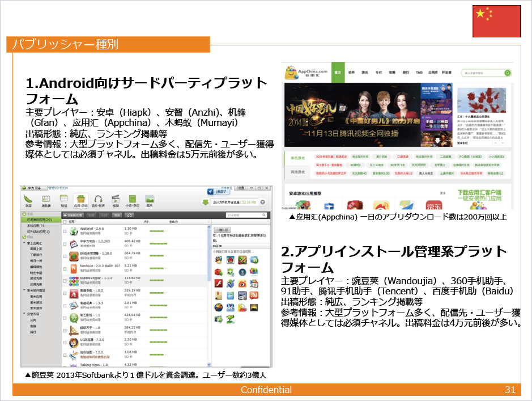Toggle the select-all checkbox in the 应用 header
Image resolution: width=532 pixels, height=401 pixels.
pos(65,222)
